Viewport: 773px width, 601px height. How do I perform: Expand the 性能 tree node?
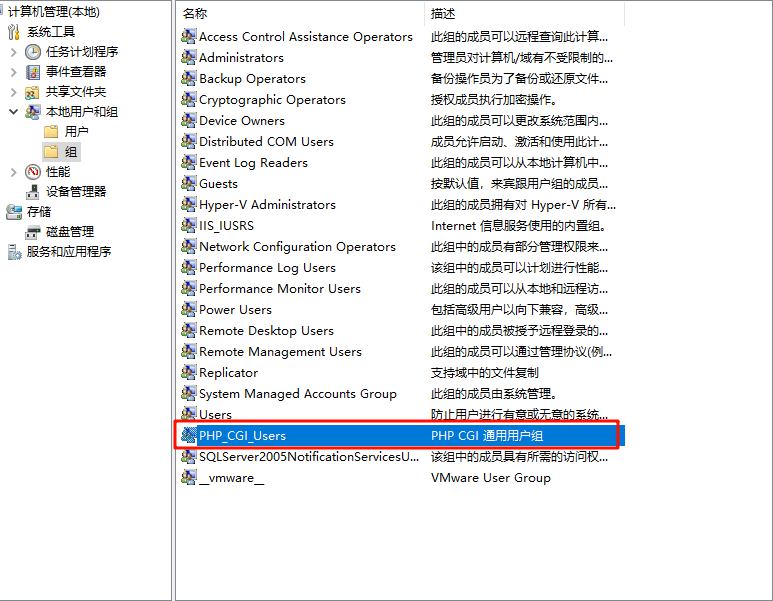13,172
